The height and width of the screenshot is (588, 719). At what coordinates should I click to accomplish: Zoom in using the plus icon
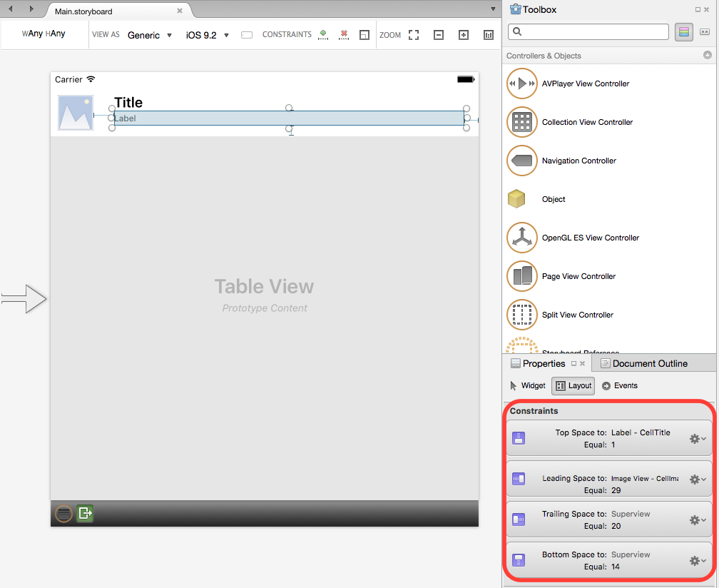(464, 35)
